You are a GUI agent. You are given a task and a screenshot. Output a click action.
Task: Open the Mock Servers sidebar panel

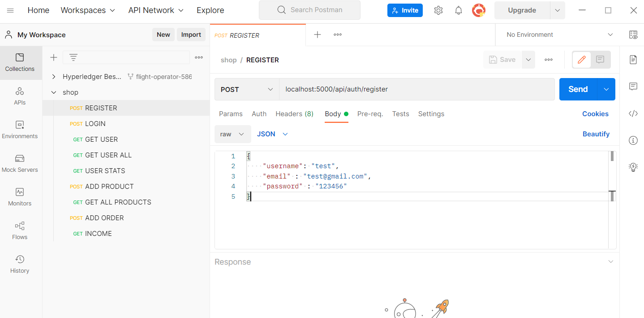[x=20, y=163]
